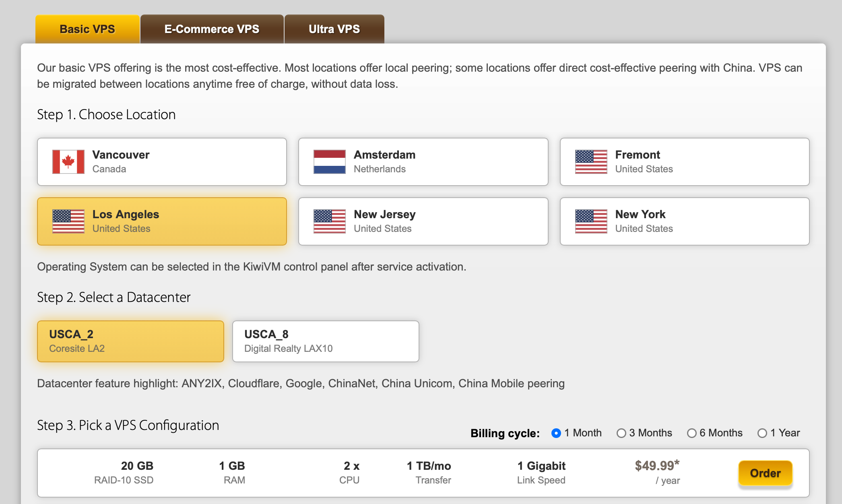Click the US flag next to Fremont
The image size is (842, 504).
tap(591, 162)
